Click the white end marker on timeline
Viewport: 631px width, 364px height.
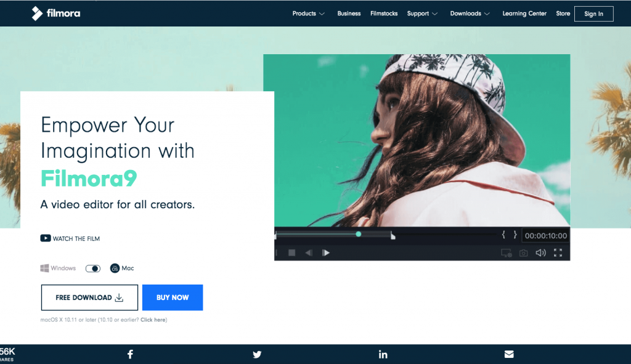click(393, 236)
